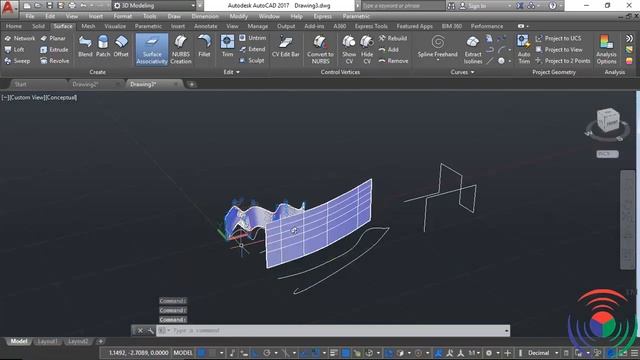
Task: Select the Extrude surface tool
Action: (54, 49)
